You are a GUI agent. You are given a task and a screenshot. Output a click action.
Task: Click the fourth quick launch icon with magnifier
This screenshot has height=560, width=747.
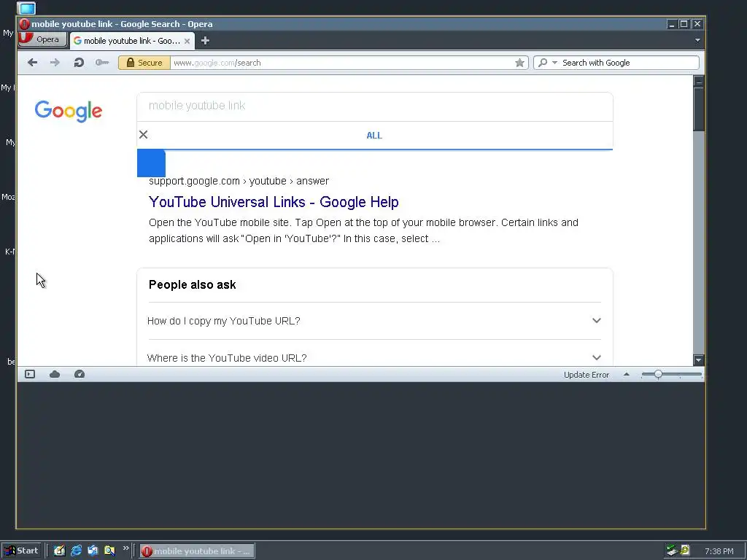[109, 551]
